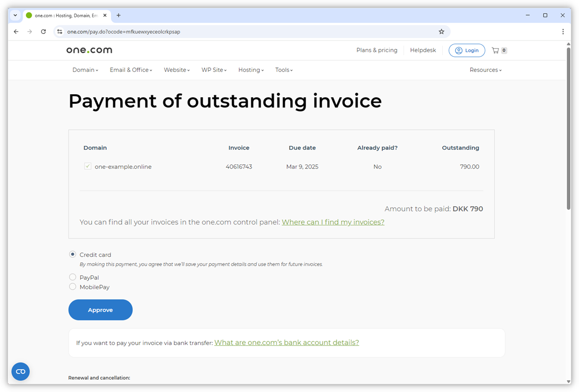Open the Tools menu

pos(282,70)
